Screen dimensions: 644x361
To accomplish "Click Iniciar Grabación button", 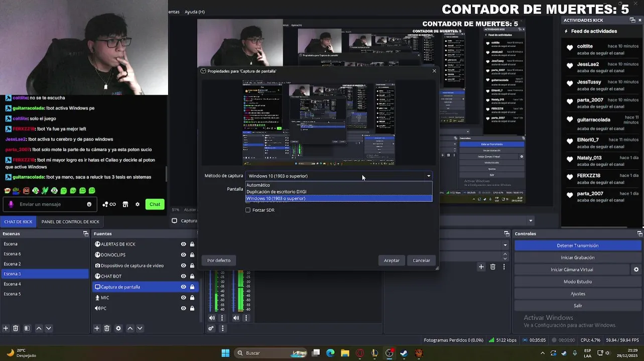I will (577, 258).
